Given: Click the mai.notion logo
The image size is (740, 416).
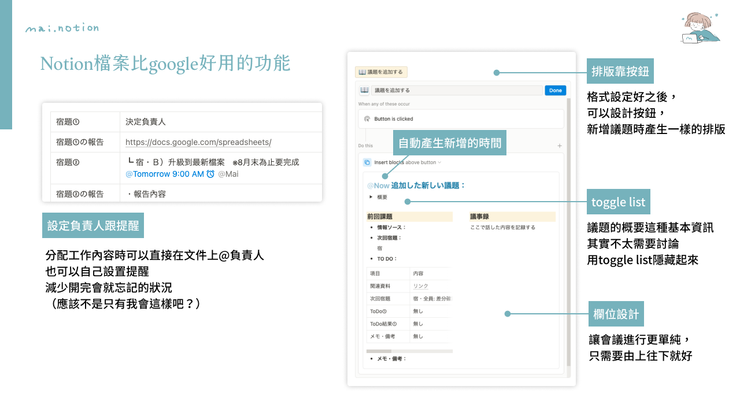Looking at the screenshot, I should click(63, 27).
